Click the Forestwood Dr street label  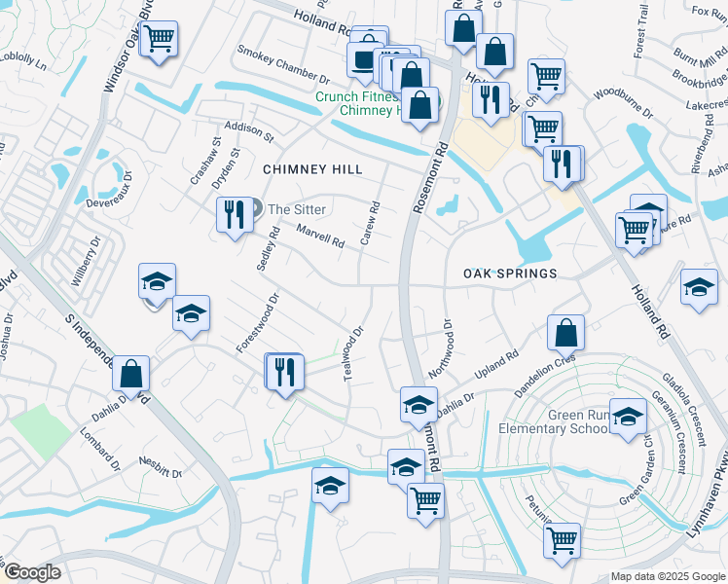(x=258, y=322)
